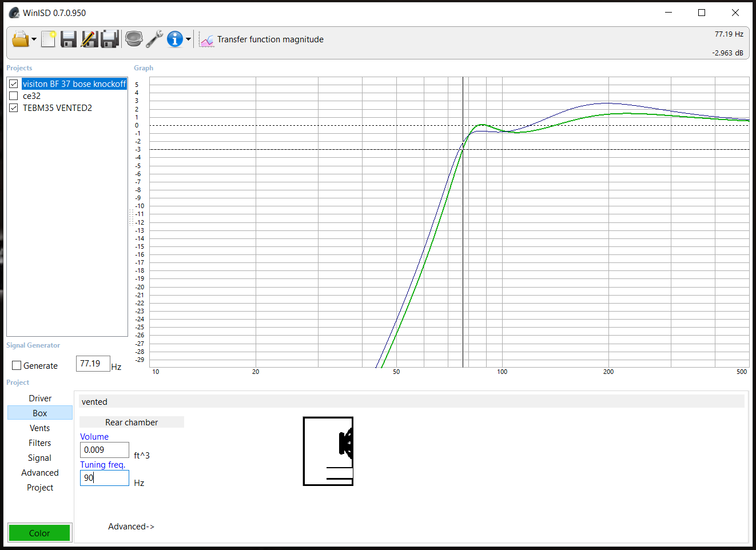Maximize the WinISD window
This screenshot has height=550, width=756.
point(702,13)
